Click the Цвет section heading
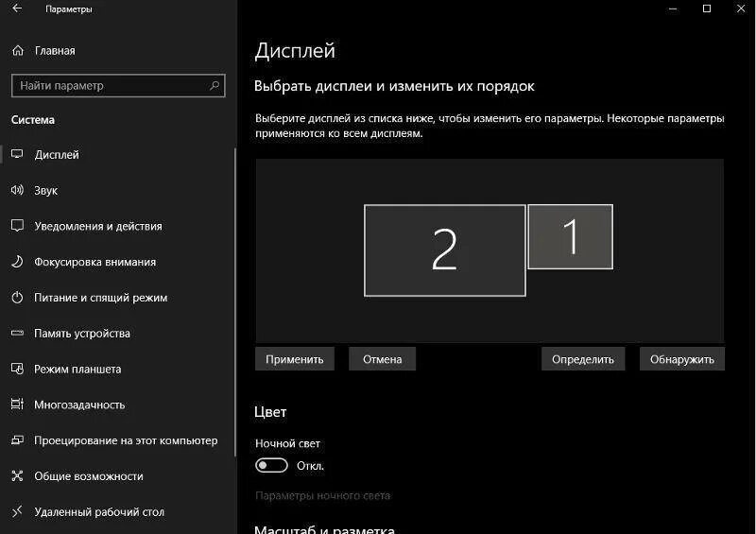The image size is (756, 534). [x=270, y=412]
